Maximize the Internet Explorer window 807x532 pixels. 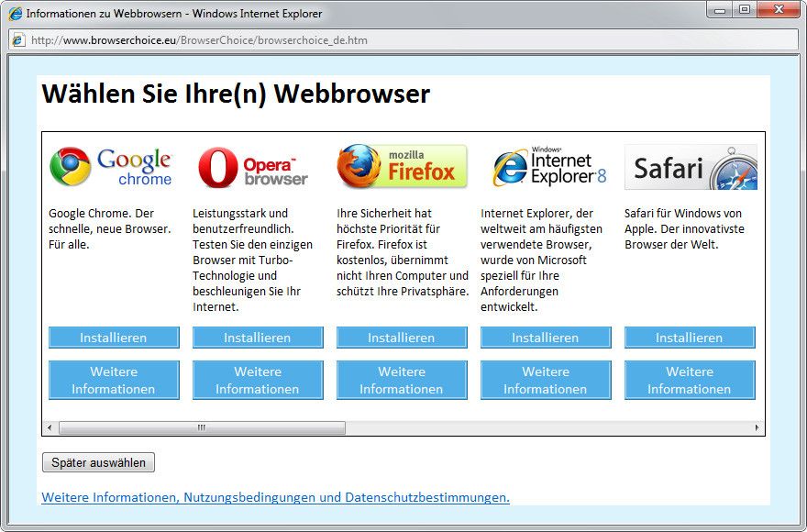[x=745, y=10]
